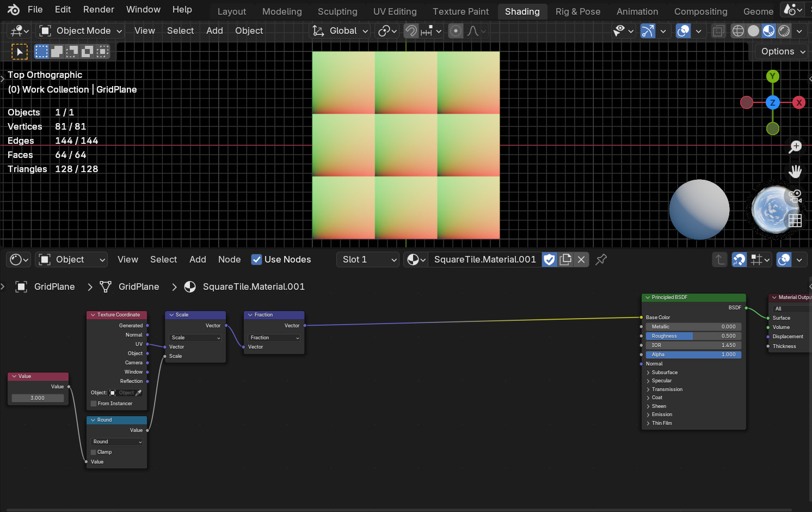Toggle X-ray display in viewport
The image size is (812, 512).
[718, 31]
